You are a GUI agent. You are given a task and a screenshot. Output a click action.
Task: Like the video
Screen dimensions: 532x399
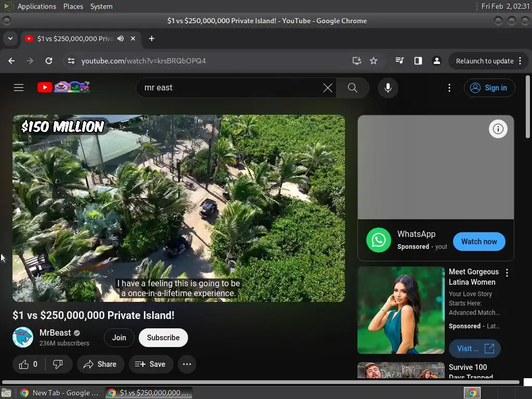pos(29,364)
